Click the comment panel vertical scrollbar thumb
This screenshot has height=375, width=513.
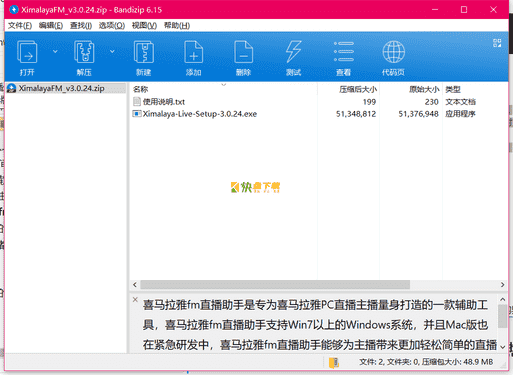tap(503, 316)
